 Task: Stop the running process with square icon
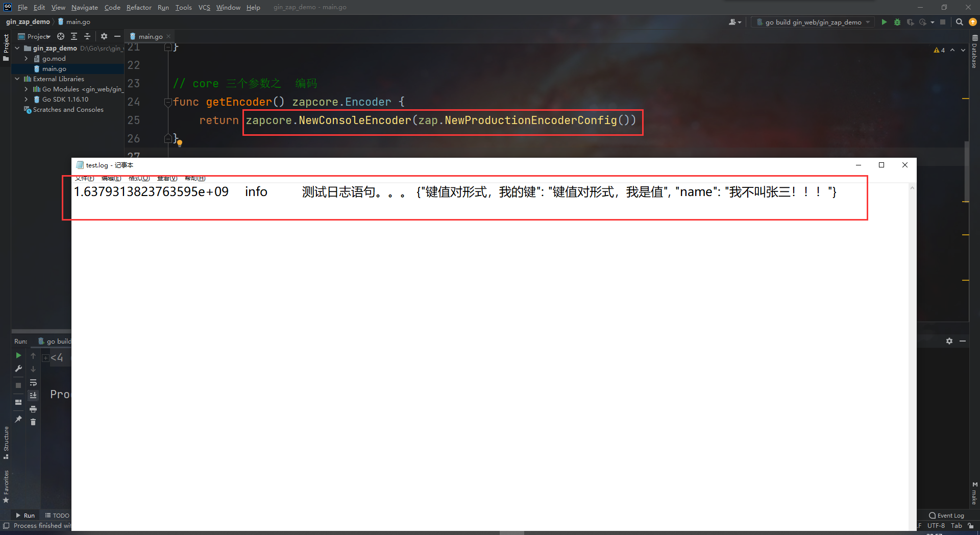click(18, 385)
